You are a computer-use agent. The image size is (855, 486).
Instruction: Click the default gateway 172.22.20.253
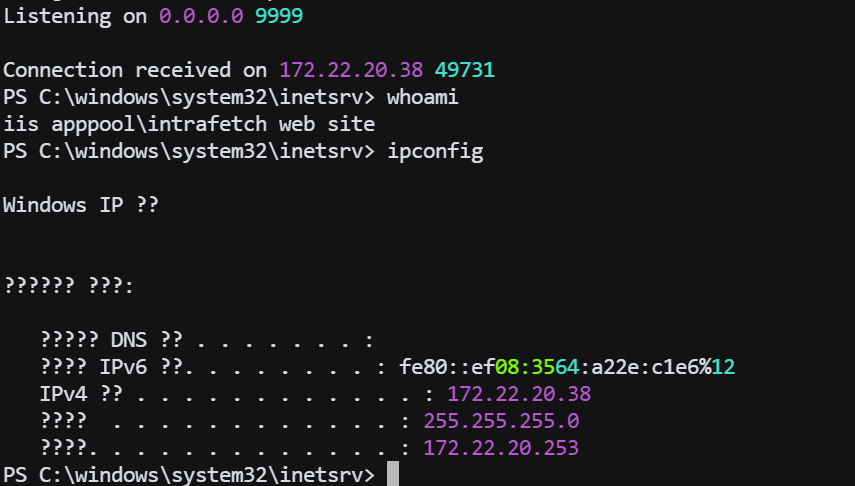(501, 448)
